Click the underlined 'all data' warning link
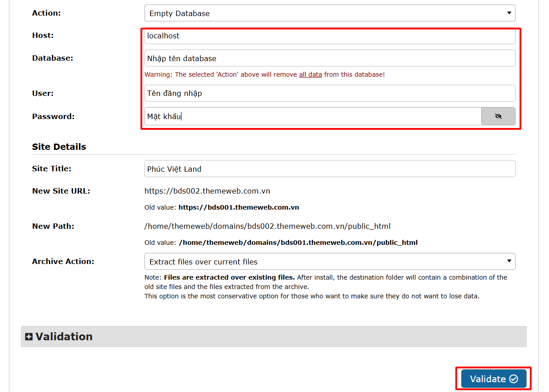 coord(310,74)
